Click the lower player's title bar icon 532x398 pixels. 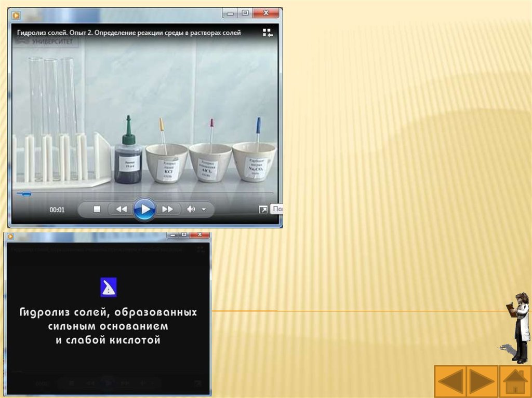[10, 236]
